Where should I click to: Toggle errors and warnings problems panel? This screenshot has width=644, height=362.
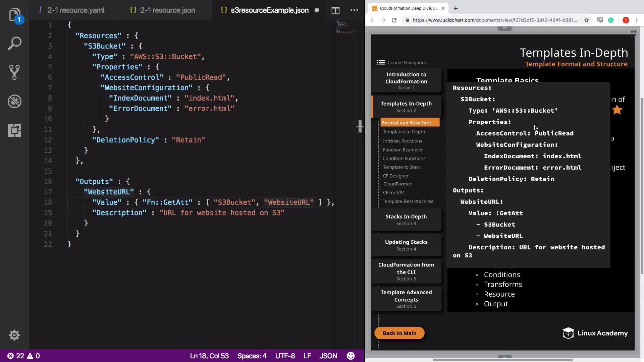[23, 356]
